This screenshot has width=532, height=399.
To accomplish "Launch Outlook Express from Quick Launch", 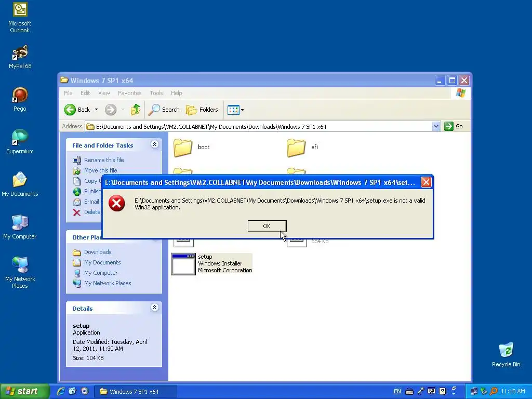I will [72, 391].
